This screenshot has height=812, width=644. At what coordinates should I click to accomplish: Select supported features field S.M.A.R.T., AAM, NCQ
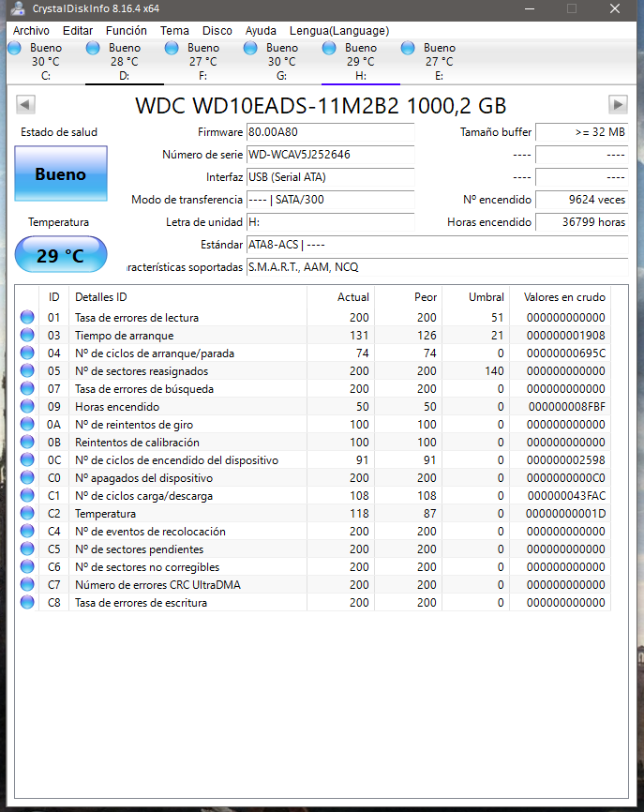[x=438, y=267]
